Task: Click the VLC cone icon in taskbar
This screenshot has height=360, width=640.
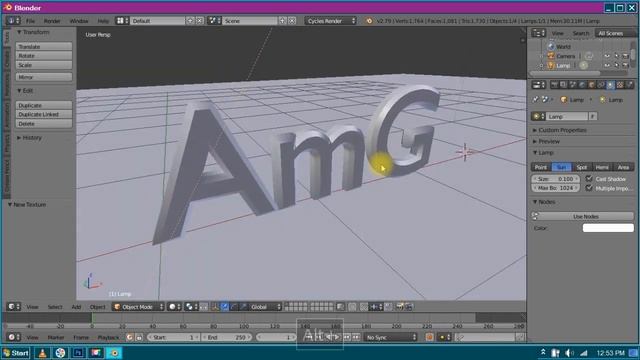Action: click(42, 353)
